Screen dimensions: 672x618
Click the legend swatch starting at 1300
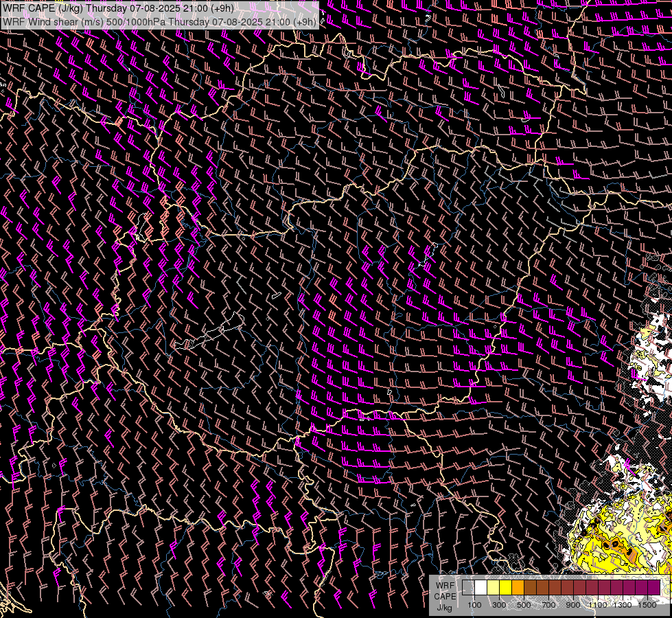[x=629, y=588]
